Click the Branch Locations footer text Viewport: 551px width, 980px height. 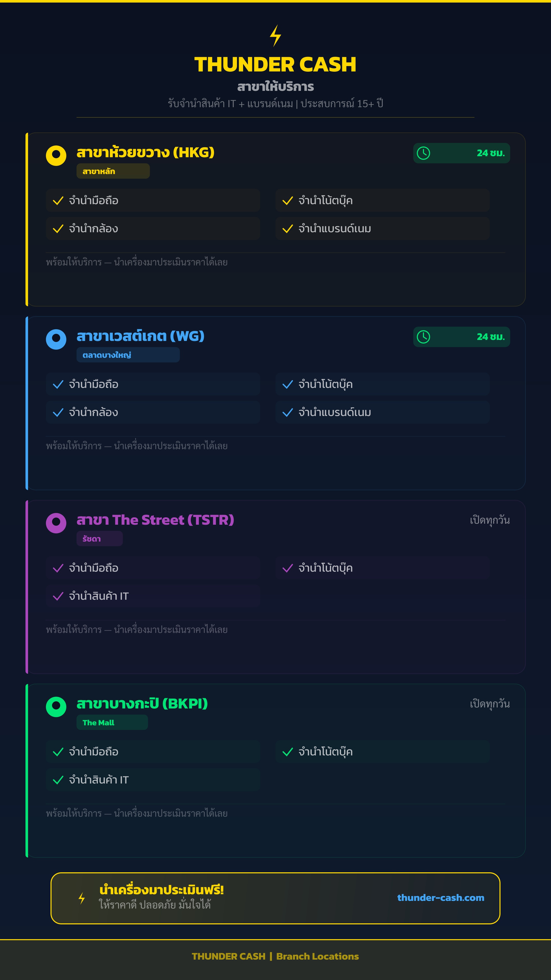tap(318, 957)
